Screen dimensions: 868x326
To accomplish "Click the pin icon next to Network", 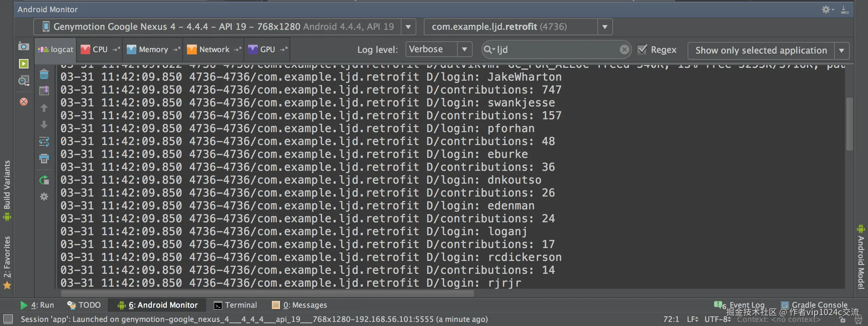I will point(238,49).
